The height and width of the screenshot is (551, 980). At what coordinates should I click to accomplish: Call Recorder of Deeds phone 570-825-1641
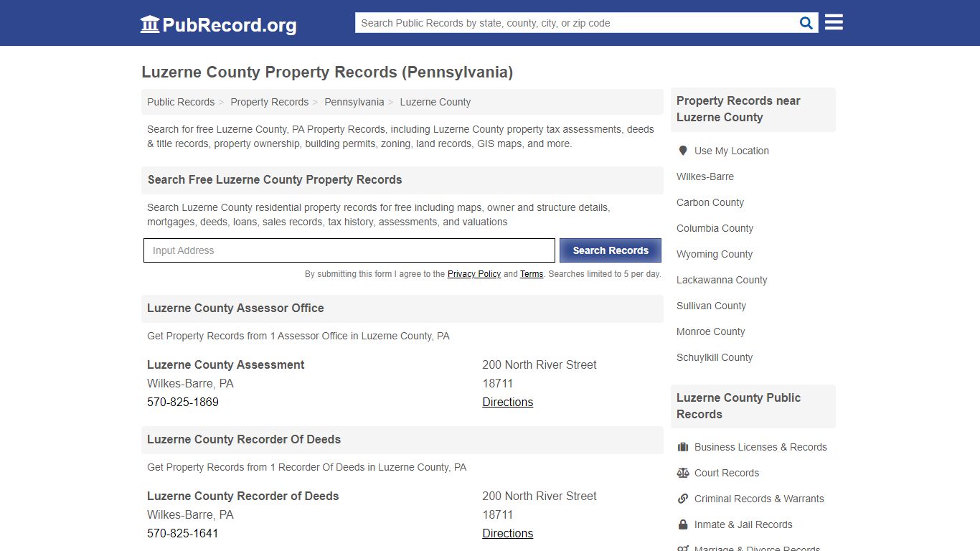183,533
